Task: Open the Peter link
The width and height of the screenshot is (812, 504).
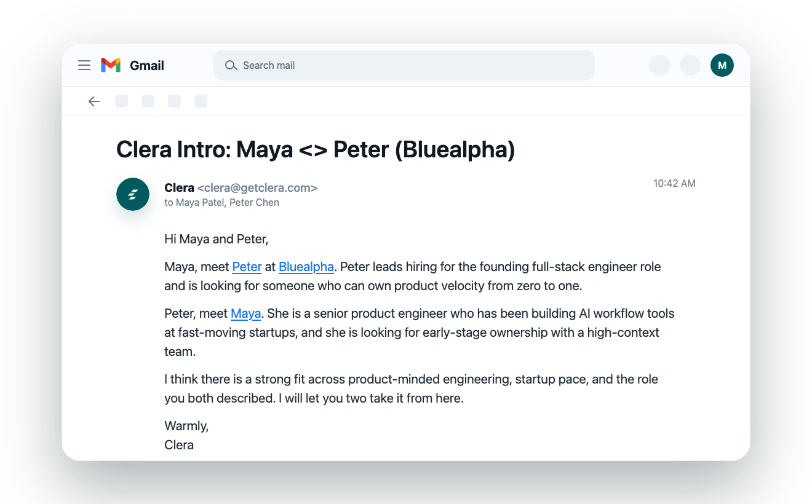Action: [247, 267]
